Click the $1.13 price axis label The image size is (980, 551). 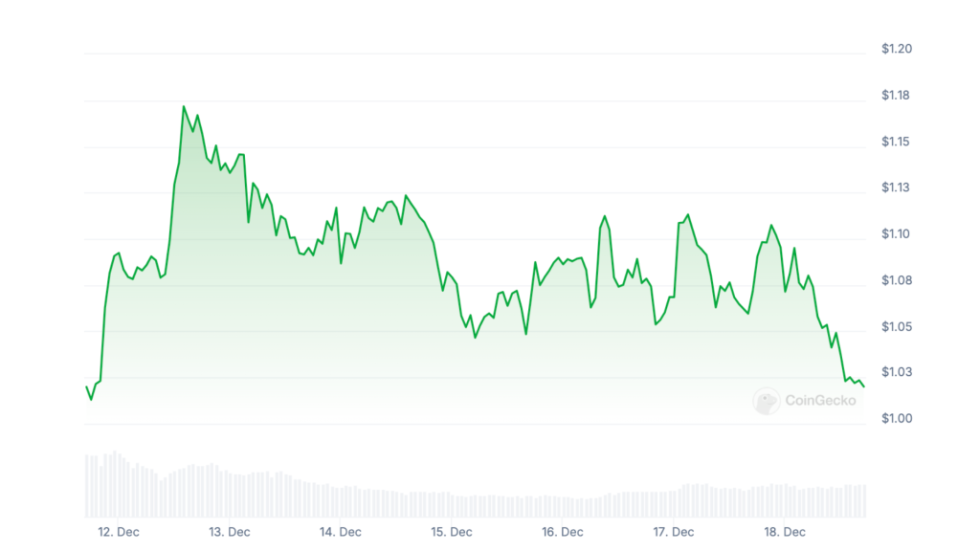click(895, 187)
